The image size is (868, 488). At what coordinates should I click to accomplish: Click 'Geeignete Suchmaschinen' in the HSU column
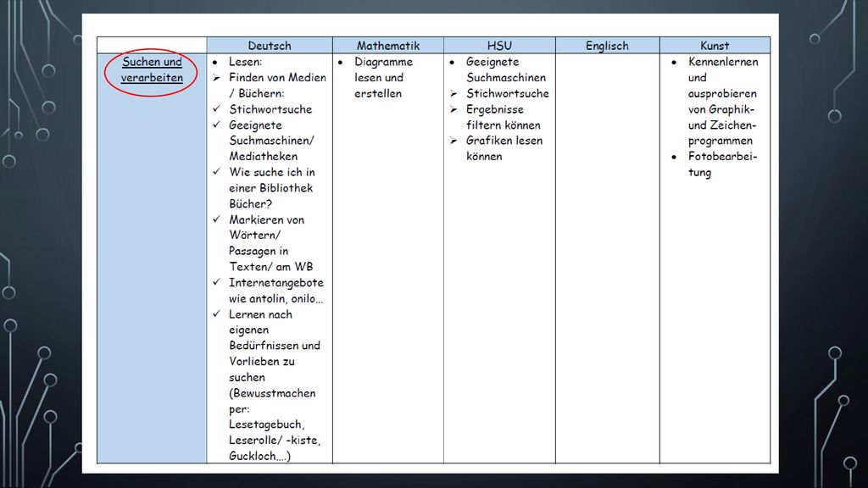[x=506, y=69]
